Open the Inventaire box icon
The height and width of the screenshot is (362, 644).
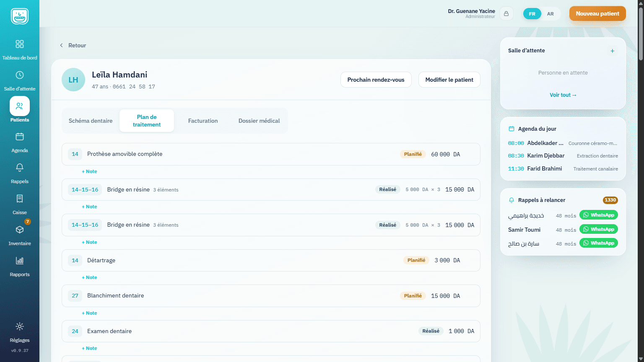(20, 230)
